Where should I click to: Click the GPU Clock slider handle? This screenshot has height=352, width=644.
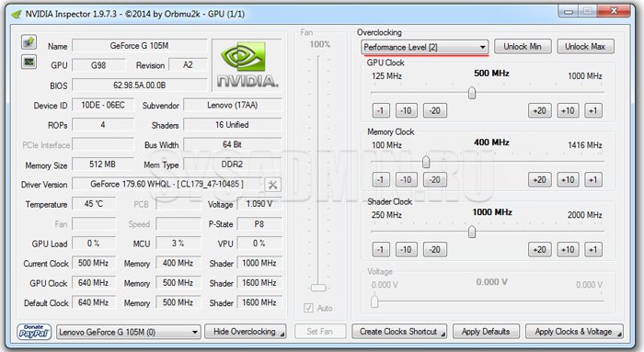pyautogui.click(x=472, y=93)
